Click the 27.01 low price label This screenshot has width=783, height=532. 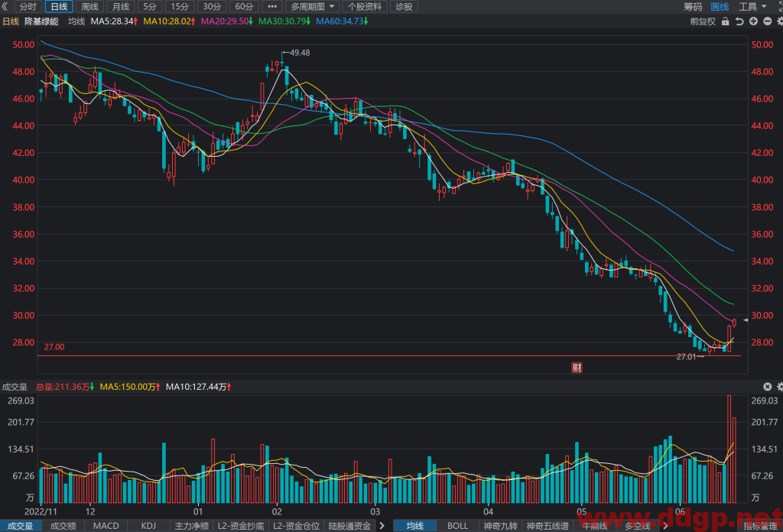pyautogui.click(x=686, y=356)
